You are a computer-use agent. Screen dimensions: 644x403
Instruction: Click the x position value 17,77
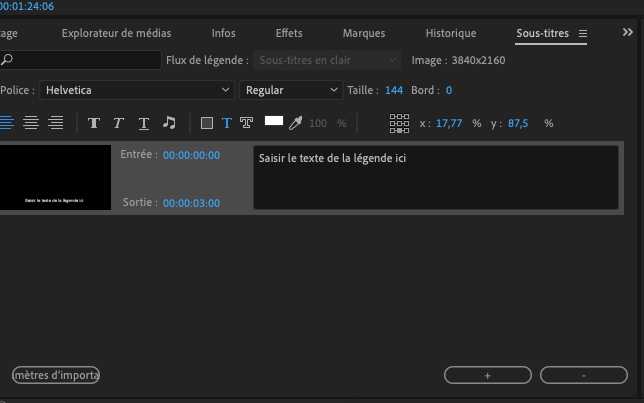(x=449, y=123)
